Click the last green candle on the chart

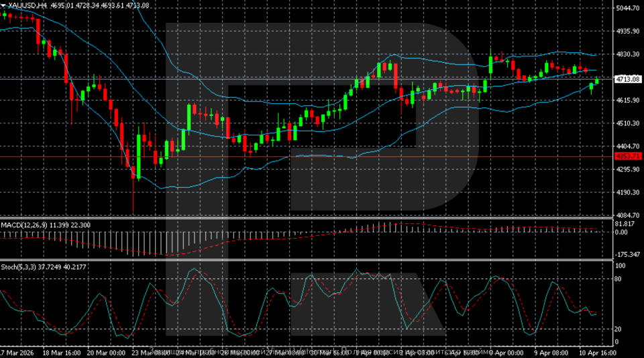(596, 81)
